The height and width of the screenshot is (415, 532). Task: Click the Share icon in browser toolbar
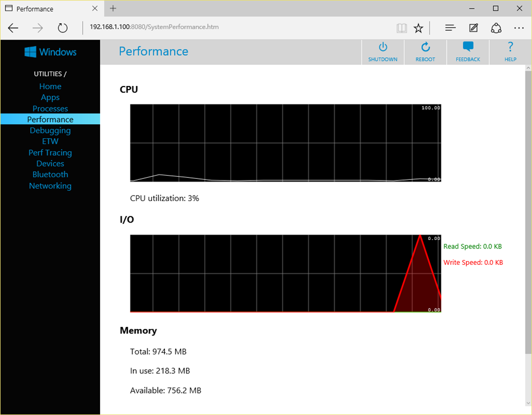pyautogui.click(x=496, y=28)
